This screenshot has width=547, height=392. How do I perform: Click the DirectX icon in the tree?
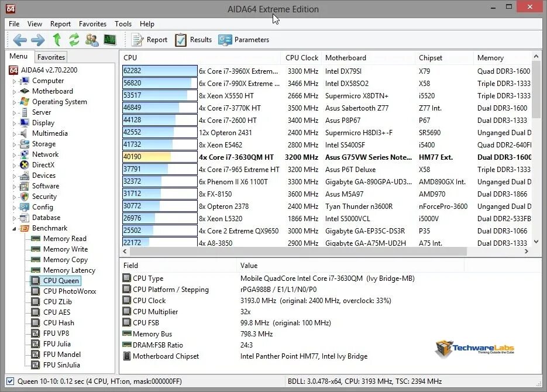25,165
